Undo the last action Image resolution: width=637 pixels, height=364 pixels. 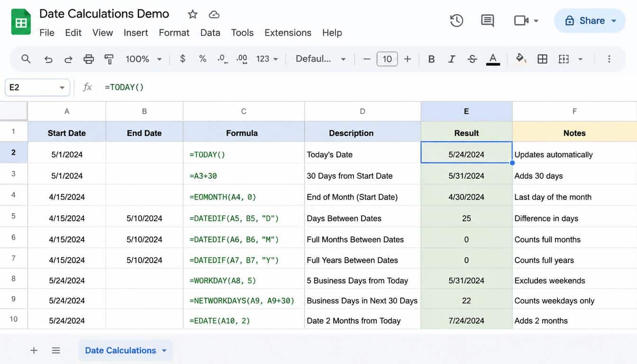48,59
